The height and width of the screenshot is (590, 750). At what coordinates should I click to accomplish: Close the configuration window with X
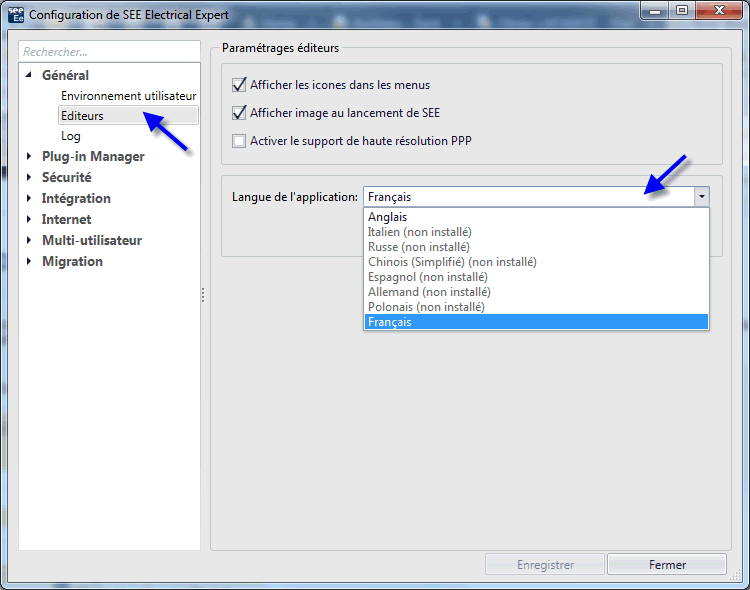(719, 11)
